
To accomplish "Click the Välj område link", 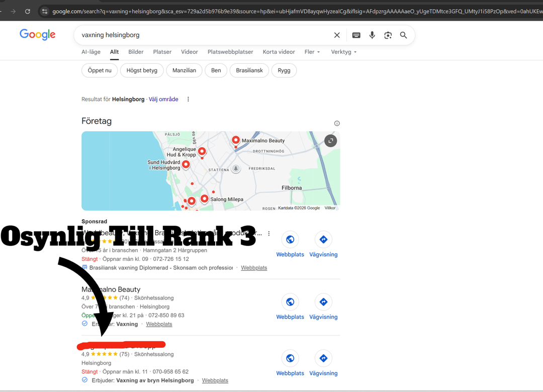I will click(x=163, y=100).
